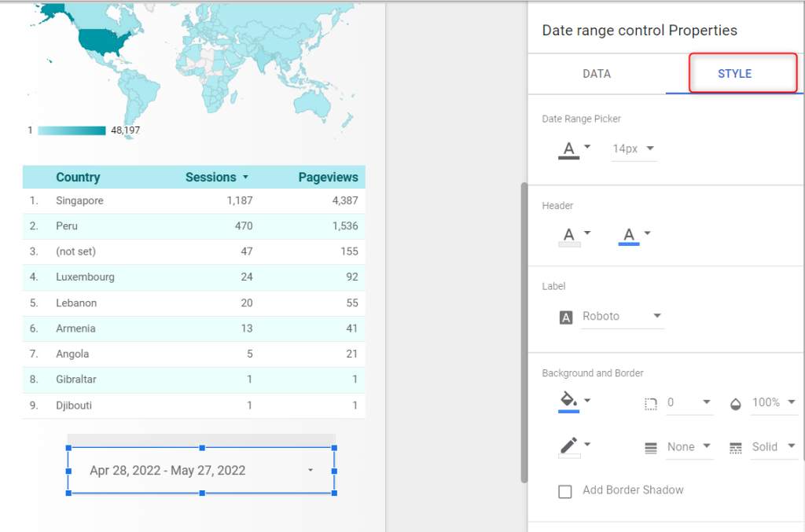Select the Luxembourg row

point(194,277)
